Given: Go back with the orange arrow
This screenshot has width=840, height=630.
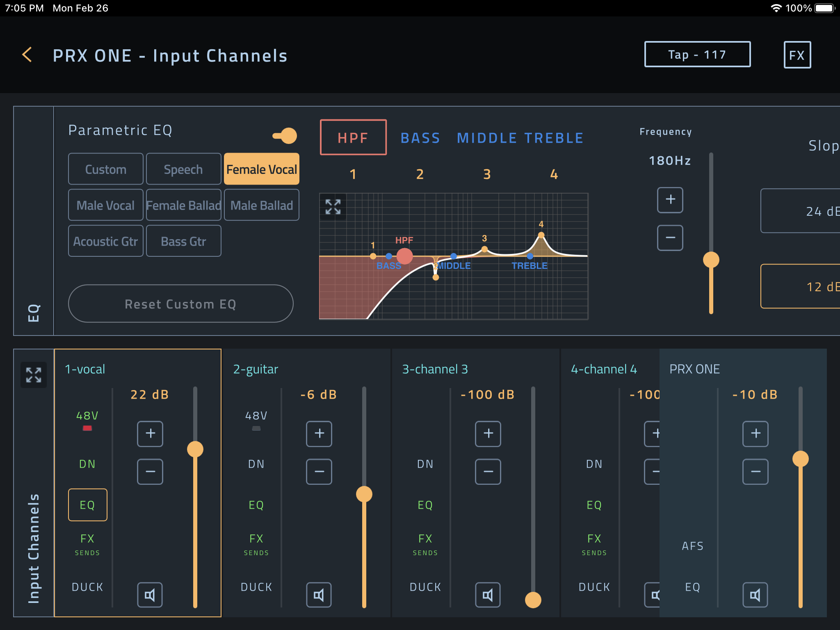Looking at the screenshot, I should (x=27, y=55).
